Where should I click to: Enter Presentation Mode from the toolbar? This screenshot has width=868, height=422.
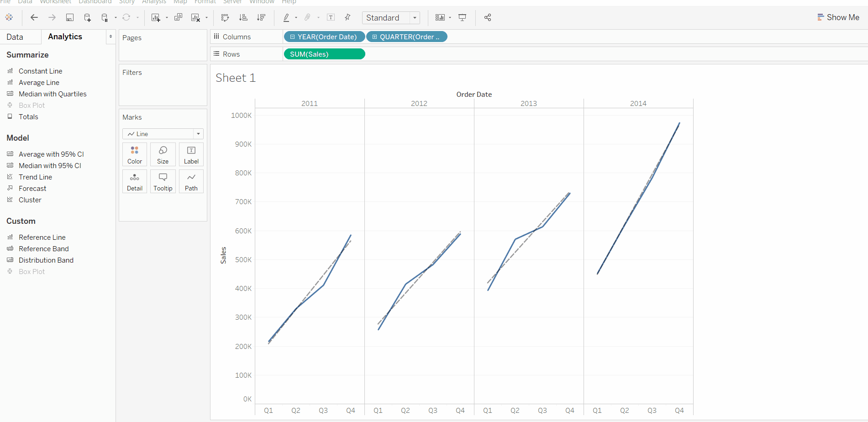click(463, 17)
